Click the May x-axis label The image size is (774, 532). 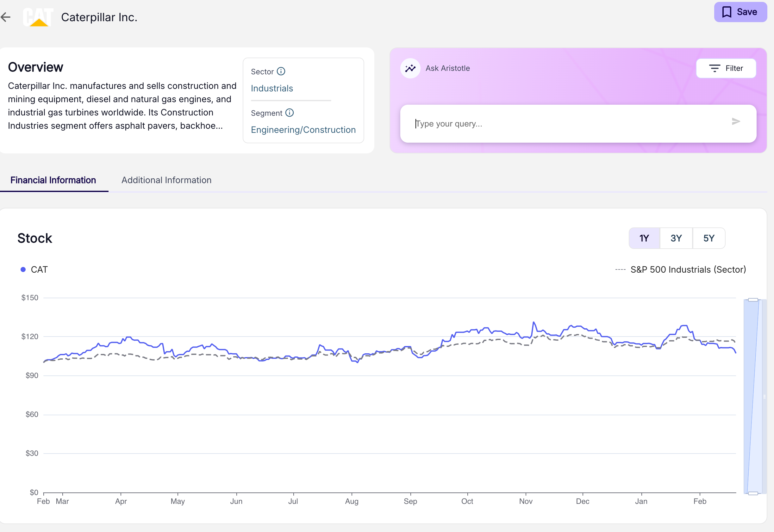point(178,501)
